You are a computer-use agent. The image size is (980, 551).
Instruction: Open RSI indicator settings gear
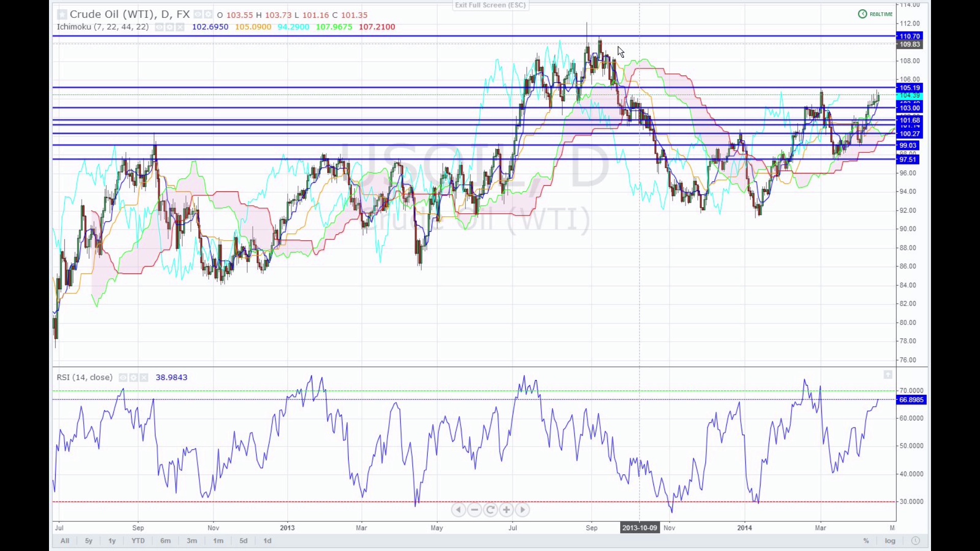point(134,378)
